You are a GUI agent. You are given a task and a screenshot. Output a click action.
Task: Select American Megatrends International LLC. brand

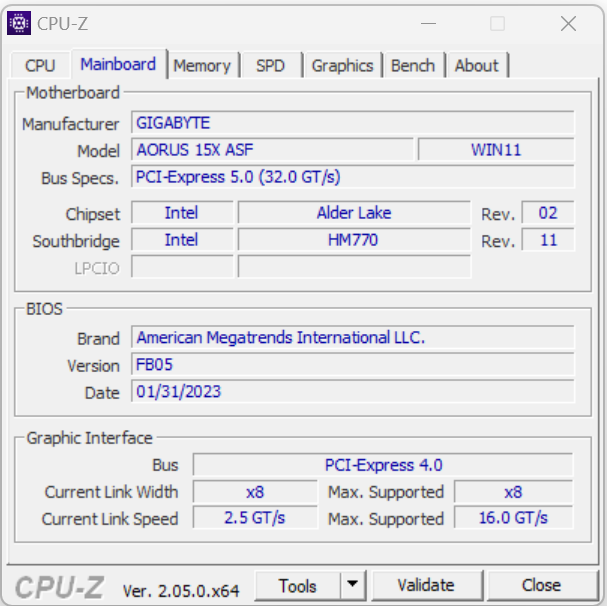pyautogui.click(x=353, y=337)
